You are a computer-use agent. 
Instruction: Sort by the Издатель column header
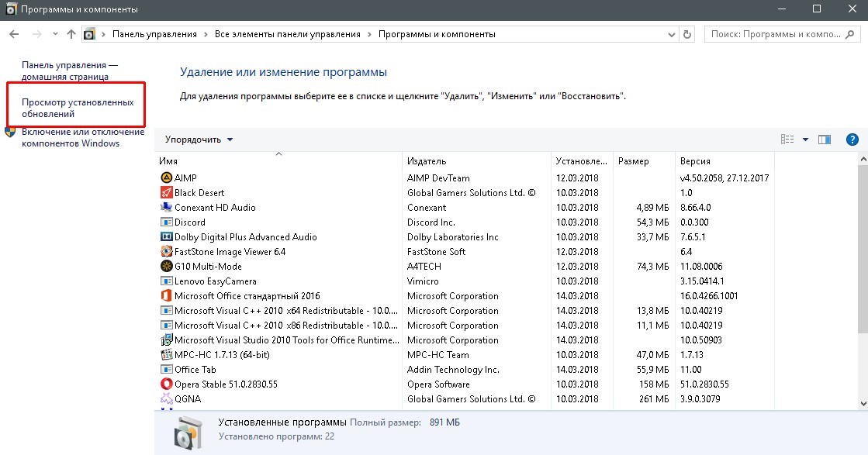click(x=476, y=161)
